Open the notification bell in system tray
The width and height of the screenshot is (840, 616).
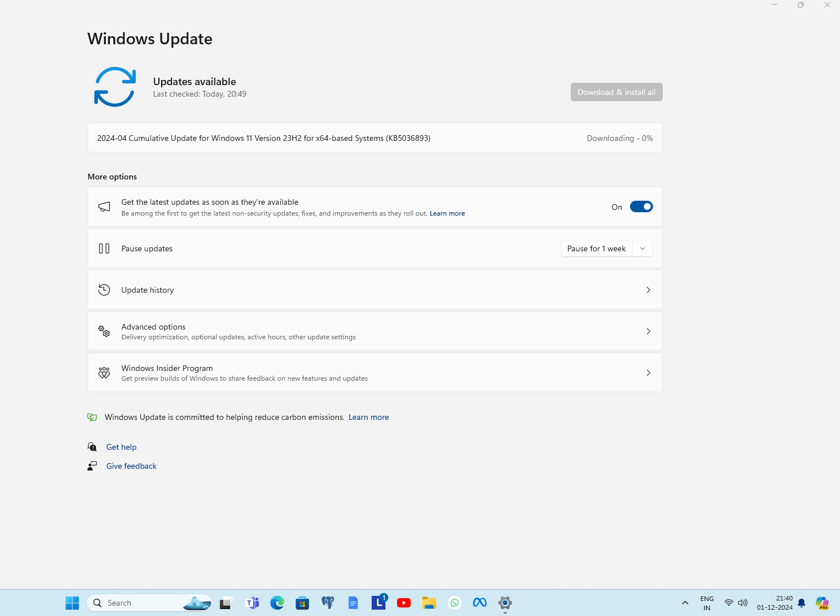click(x=801, y=603)
